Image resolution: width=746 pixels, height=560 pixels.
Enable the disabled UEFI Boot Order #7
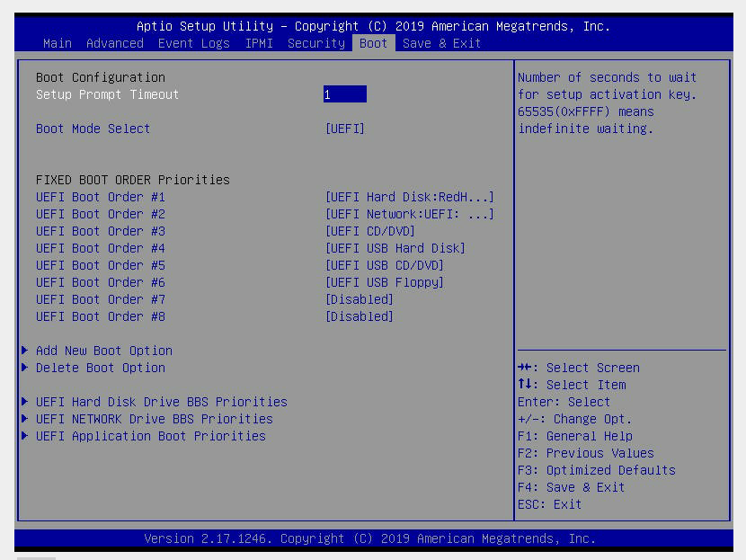click(360, 299)
